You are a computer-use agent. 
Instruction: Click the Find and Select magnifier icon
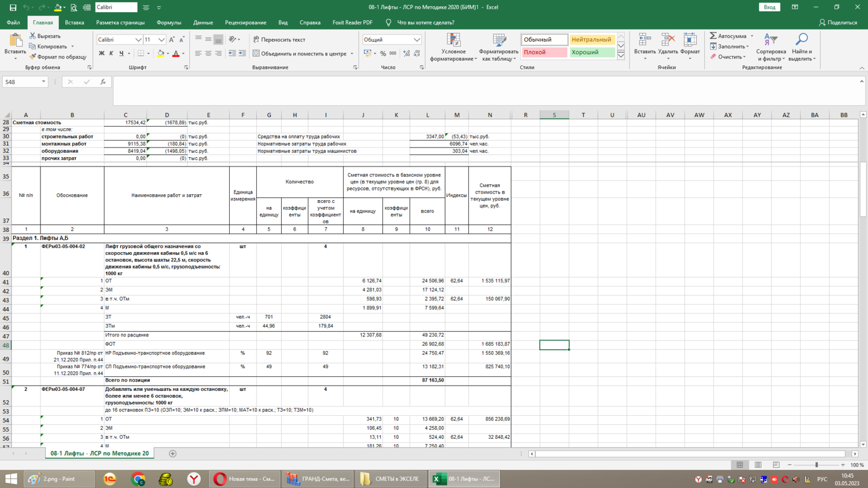click(801, 40)
